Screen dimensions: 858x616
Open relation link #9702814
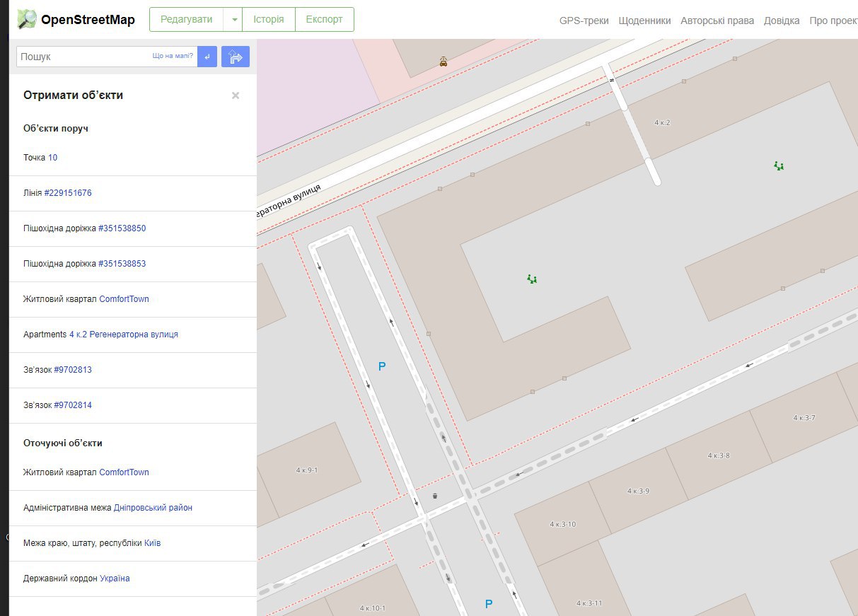click(x=73, y=405)
